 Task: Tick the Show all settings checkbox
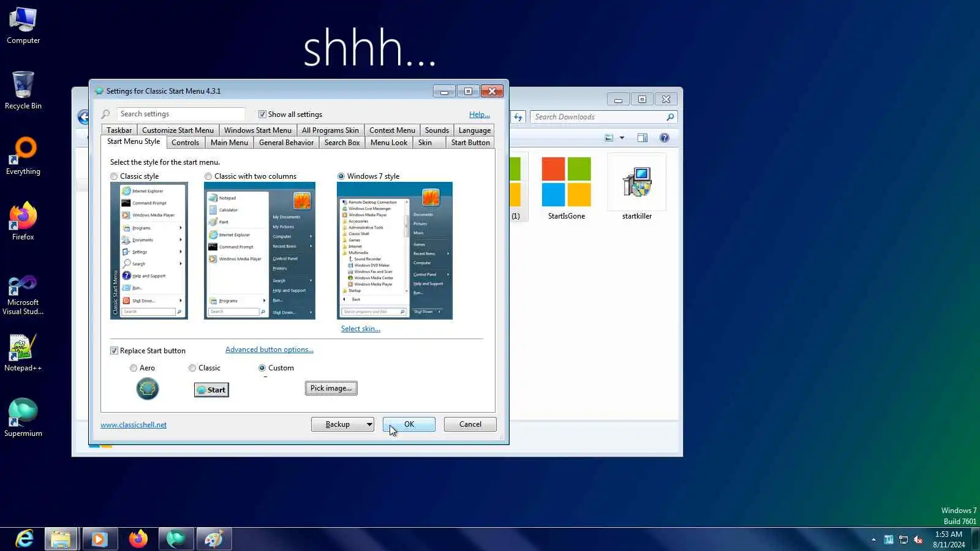pyautogui.click(x=262, y=114)
